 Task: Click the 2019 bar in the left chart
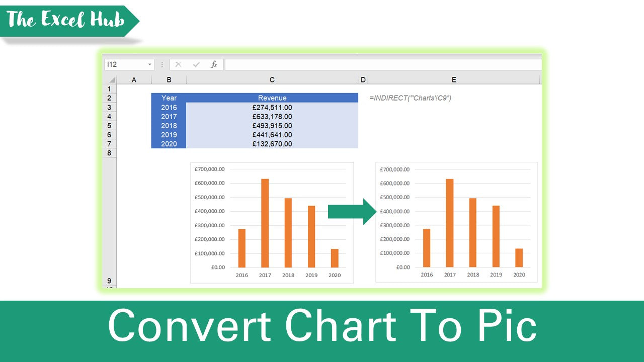coord(311,236)
